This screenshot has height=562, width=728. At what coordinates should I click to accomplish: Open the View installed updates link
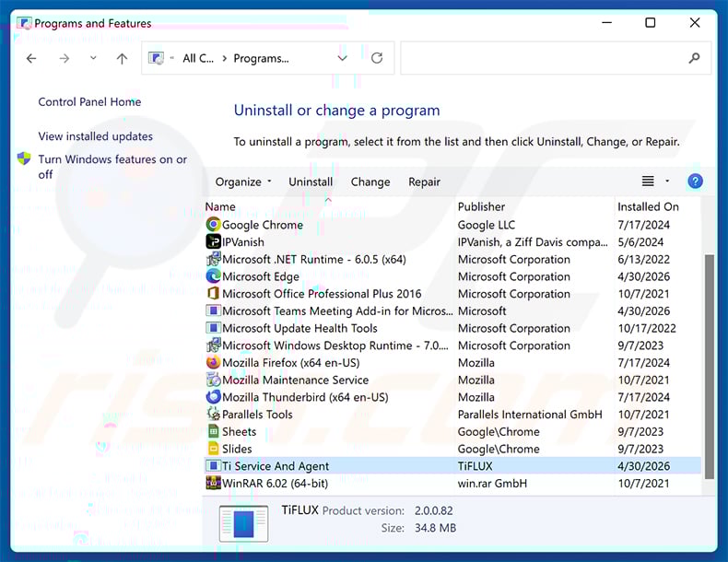tap(95, 136)
